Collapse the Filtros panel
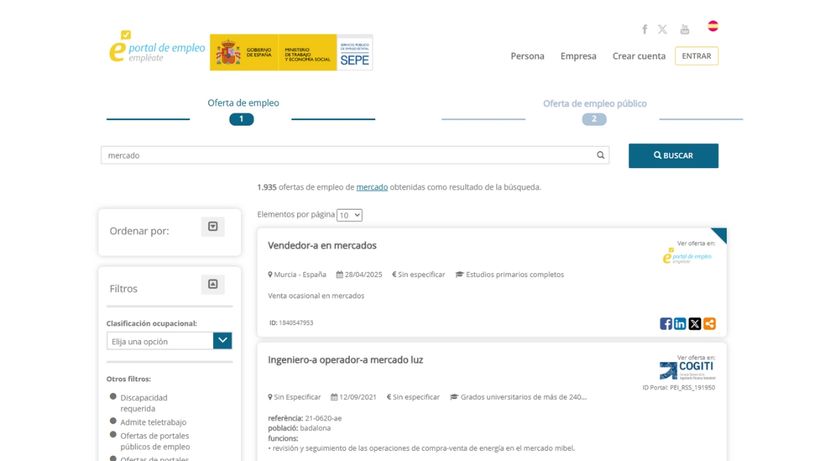 click(213, 284)
